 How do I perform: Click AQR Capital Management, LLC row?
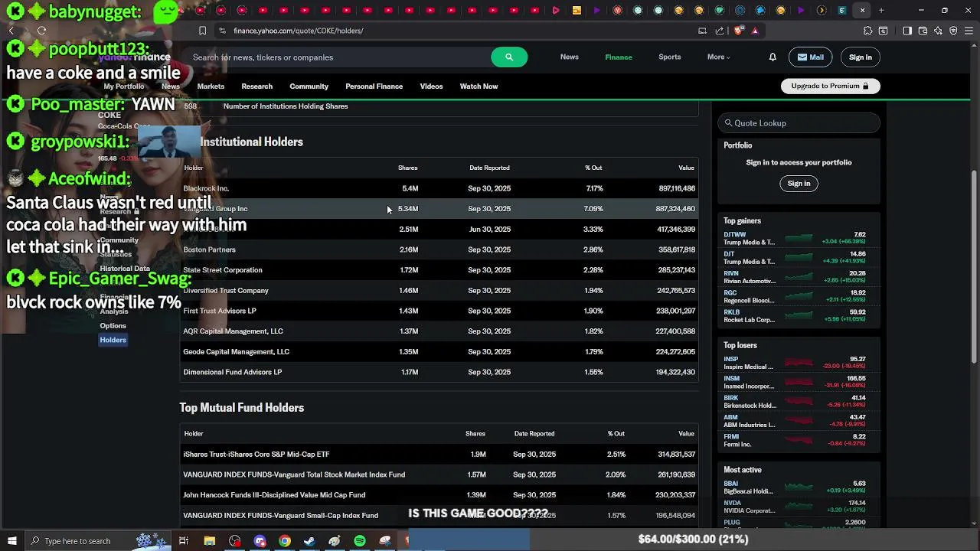(439, 331)
